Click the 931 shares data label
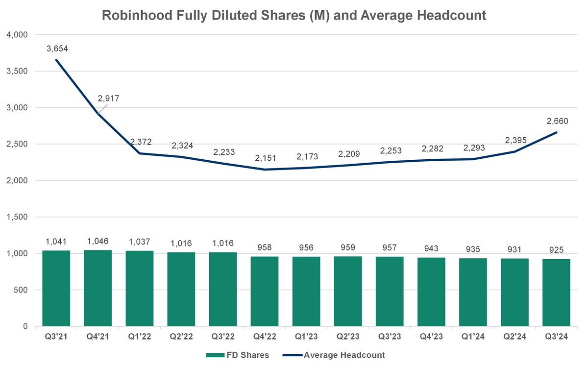Viewport: 588px width, 369px height. tap(514, 248)
